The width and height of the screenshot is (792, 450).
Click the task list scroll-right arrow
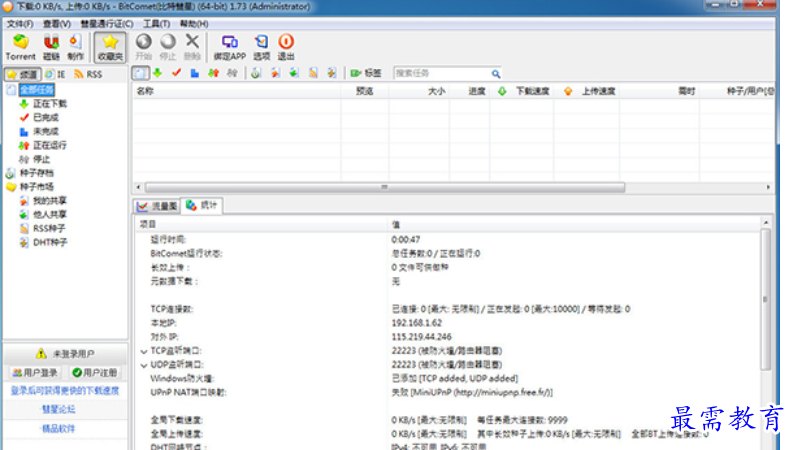click(x=768, y=187)
